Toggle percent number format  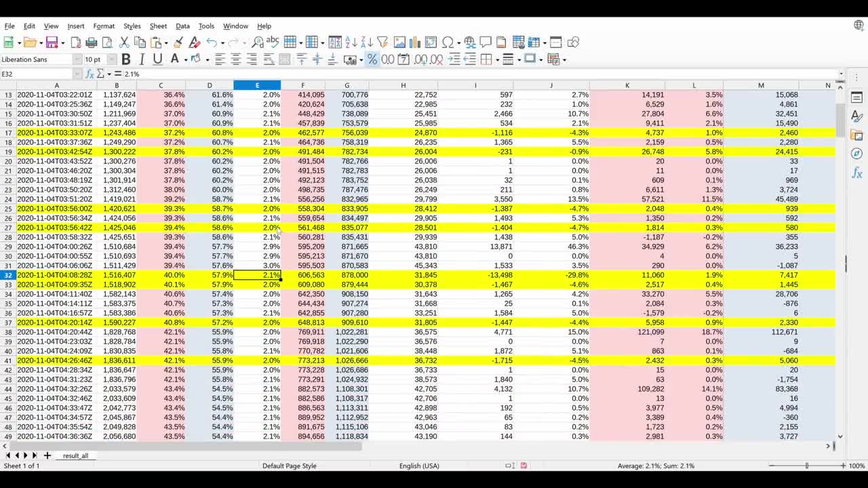pos(372,60)
